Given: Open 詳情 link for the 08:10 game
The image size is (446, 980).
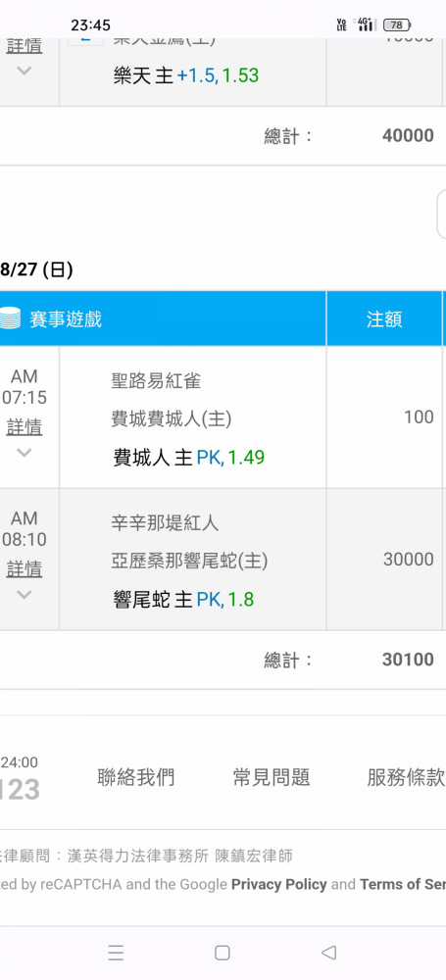Looking at the screenshot, I should [25, 569].
